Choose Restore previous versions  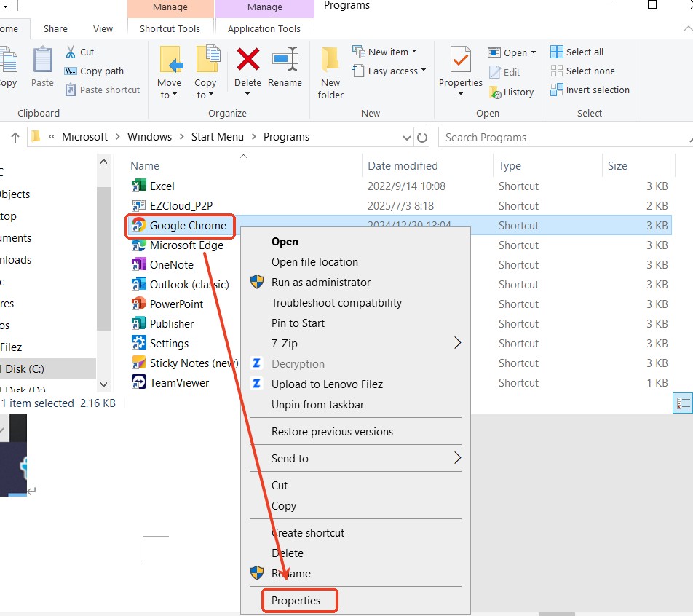tap(332, 431)
